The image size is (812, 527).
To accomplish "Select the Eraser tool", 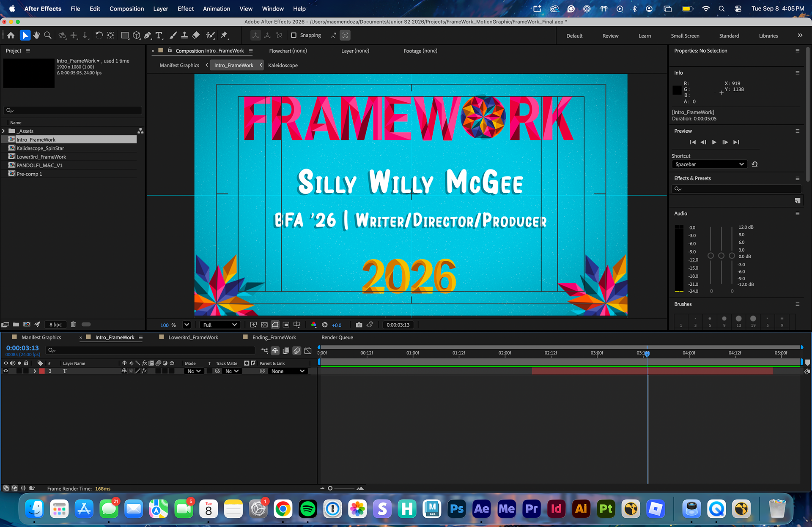I will point(196,35).
